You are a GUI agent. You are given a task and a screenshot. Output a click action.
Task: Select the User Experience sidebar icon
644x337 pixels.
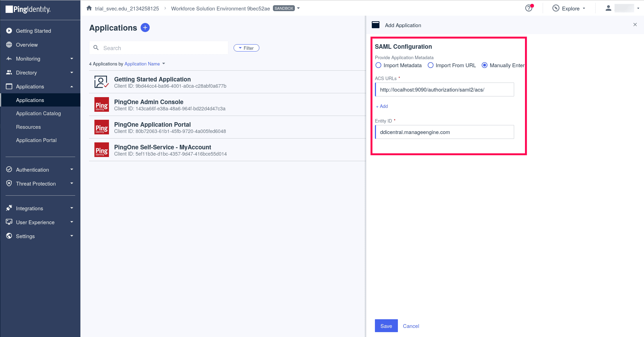pyautogui.click(x=9, y=222)
